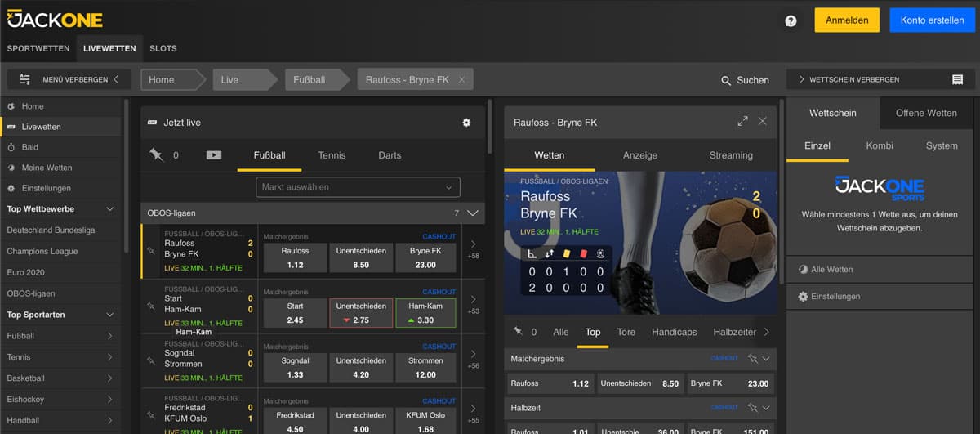Viewport: 980px width, 434px height.
Task: Collapse Top Sportarten sidebar section
Action: pyautogui.click(x=110, y=315)
